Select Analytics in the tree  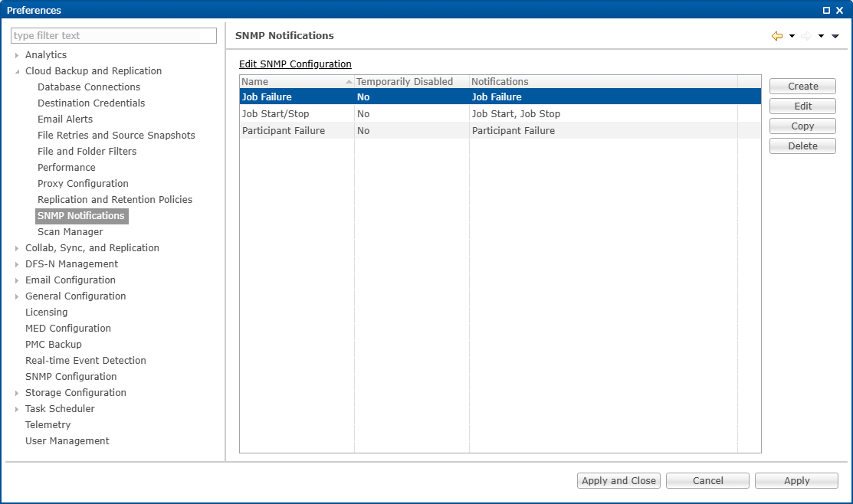point(46,55)
